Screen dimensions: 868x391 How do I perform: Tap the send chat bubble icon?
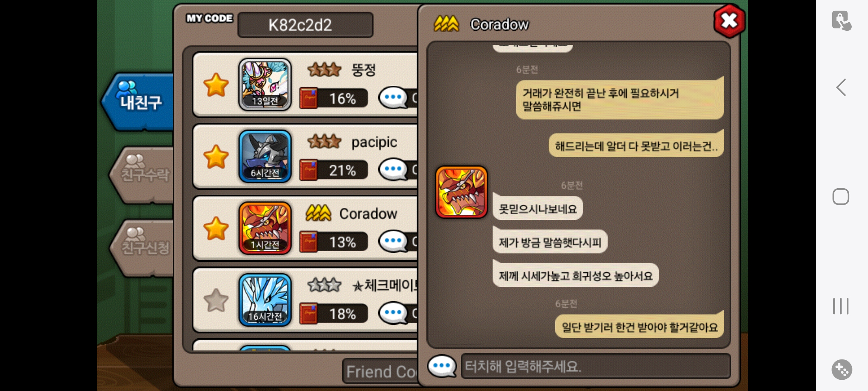pos(442,366)
